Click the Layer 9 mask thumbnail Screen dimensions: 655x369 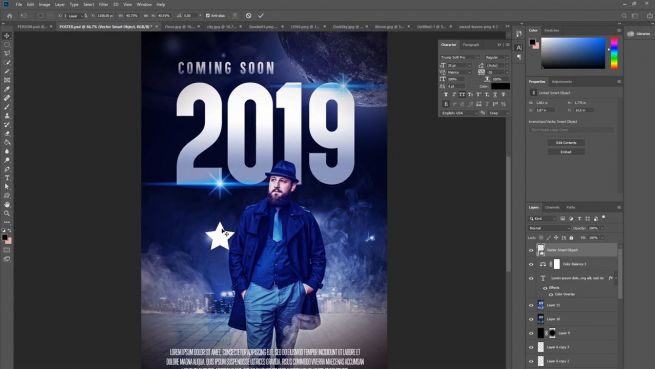552,333
